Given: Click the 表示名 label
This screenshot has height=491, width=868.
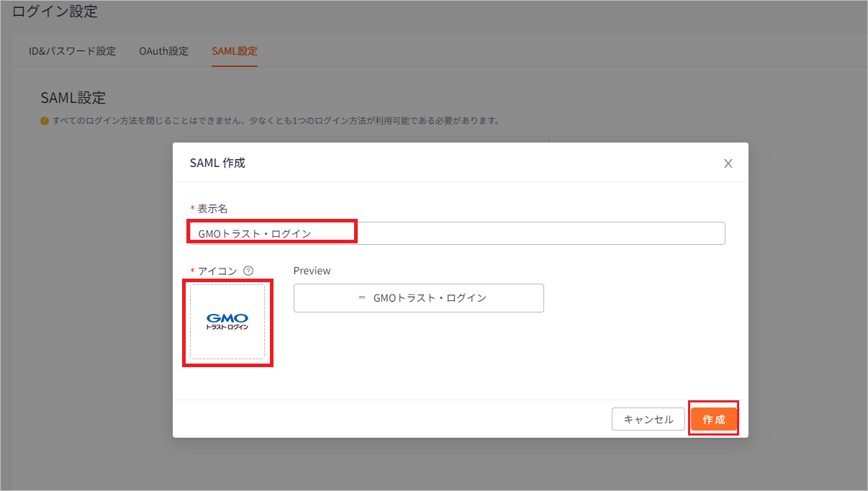Looking at the screenshot, I should 212,208.
